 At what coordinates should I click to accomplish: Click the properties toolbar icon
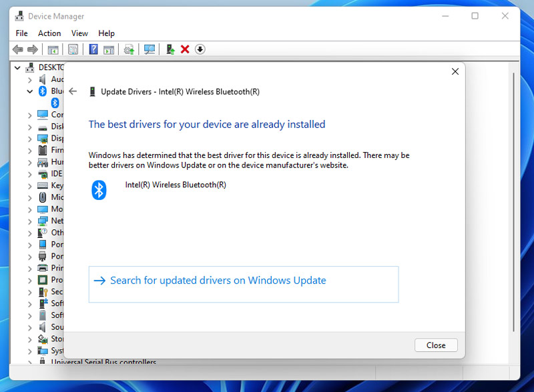pos(73,49)
